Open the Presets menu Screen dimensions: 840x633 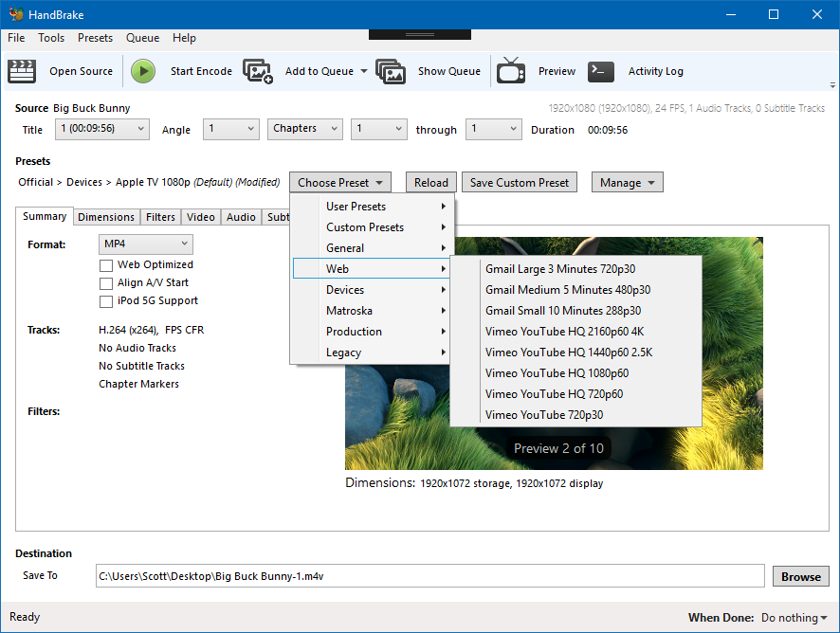(x=95, y=38)
